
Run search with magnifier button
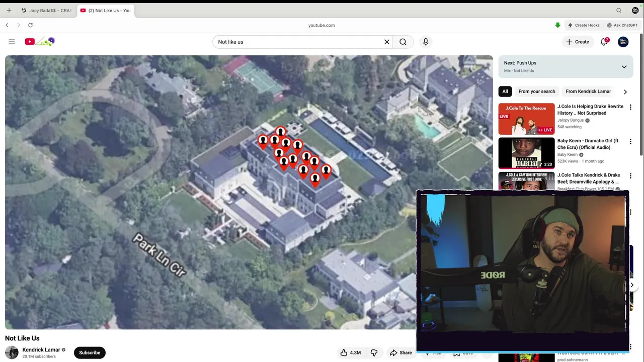tap(403, 42)
